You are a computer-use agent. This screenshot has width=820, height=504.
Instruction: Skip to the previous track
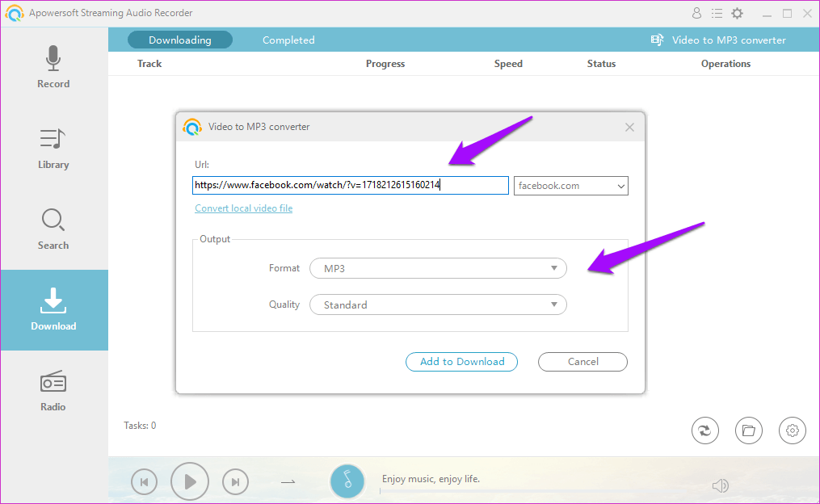tap(145, 482)
